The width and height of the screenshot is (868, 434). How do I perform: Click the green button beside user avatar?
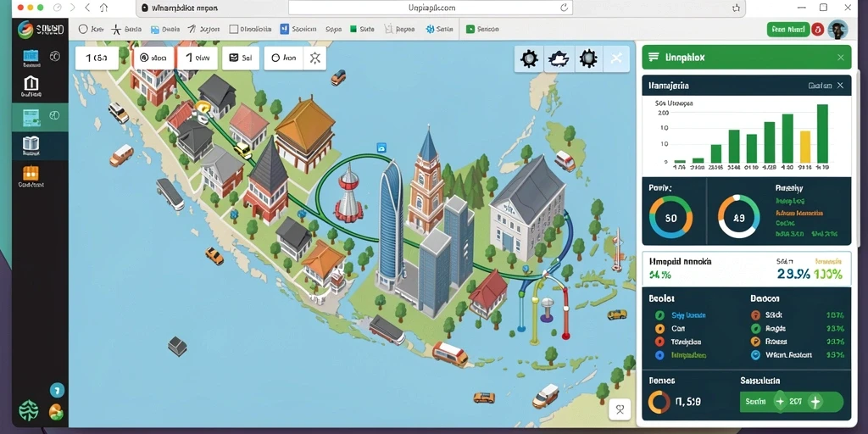787,30
